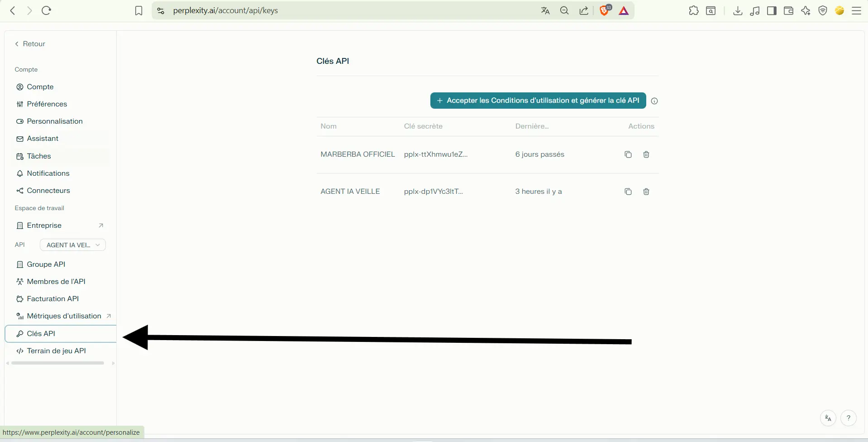Click the yellow profile avatar icon
The height and width of the screenshot is (442, 868).
click(x=839, y=10)
